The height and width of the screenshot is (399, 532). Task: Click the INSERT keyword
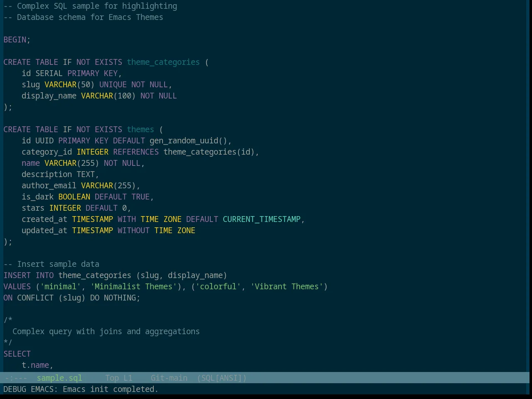pos(17,275)
